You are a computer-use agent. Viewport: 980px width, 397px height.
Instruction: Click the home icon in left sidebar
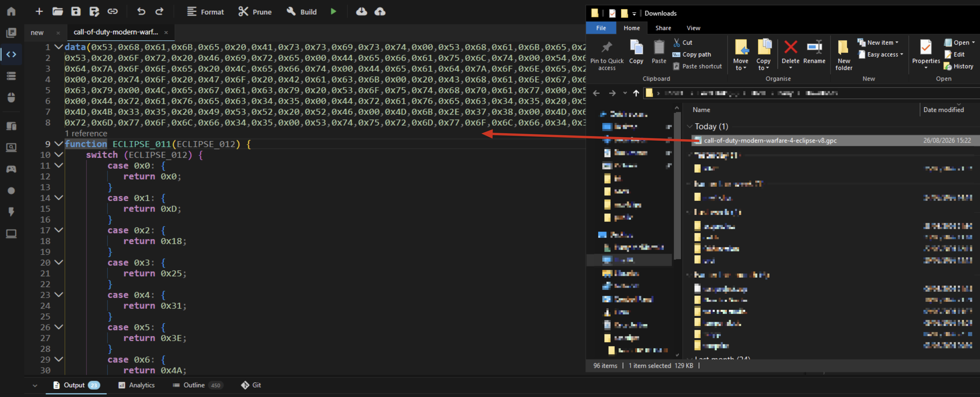(x=12, y=12)
